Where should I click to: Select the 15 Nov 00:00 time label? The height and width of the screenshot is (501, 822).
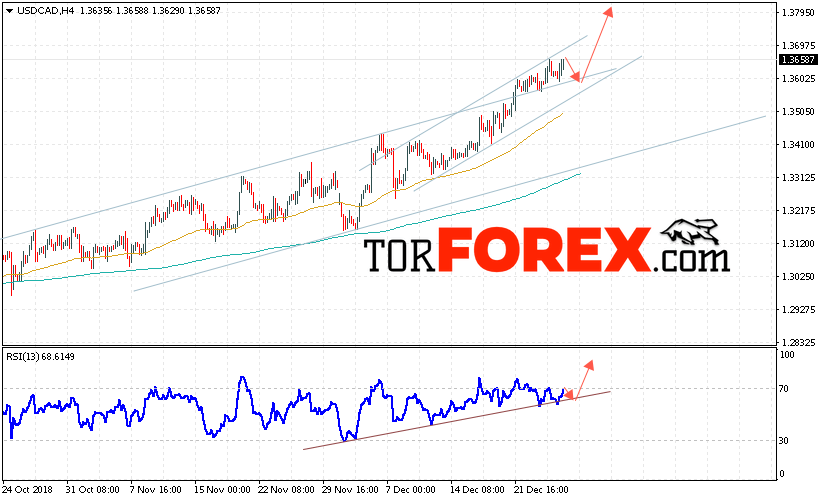pyautogui.click(x=222, y=490)
